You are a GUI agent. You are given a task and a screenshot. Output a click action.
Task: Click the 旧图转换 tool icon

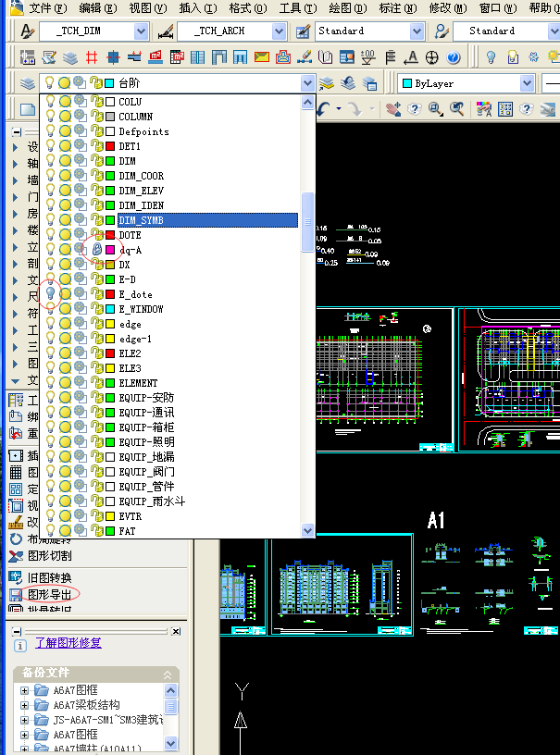coord(16,577)
